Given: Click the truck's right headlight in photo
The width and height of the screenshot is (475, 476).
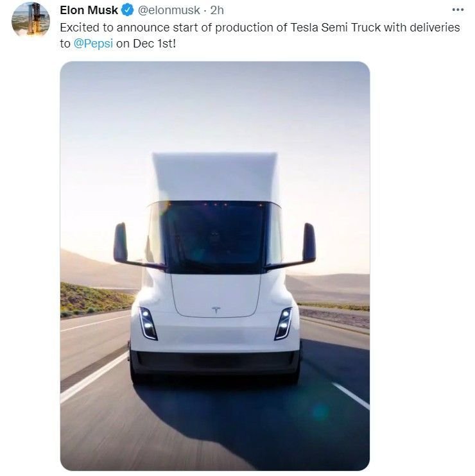Looking at the screenshot, I should click(x=283, y=323).
